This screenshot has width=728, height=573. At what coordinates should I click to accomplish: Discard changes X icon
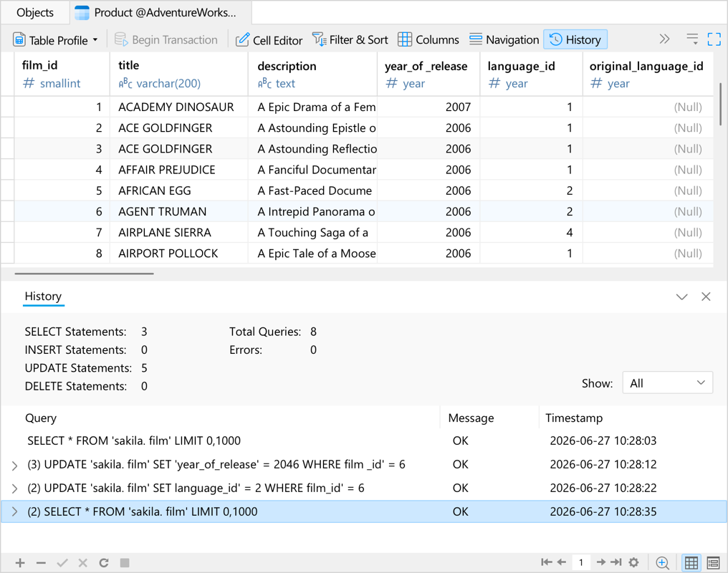coord(82,563)
